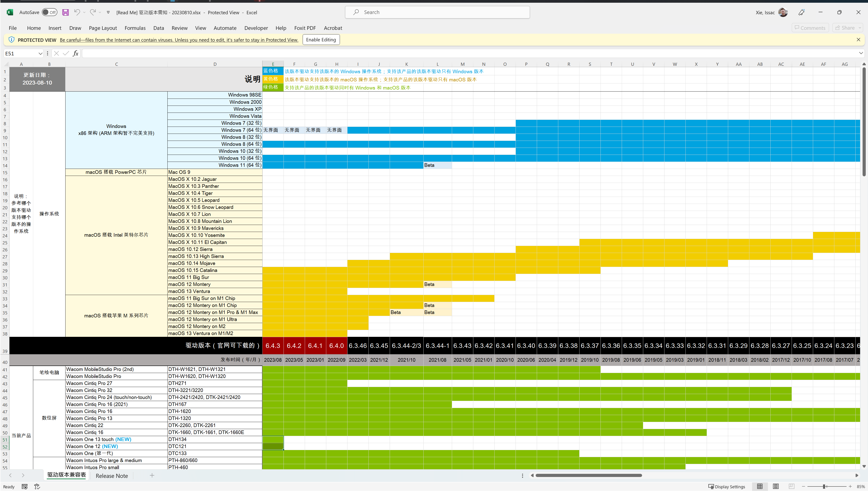Switch to Page Break Preview icon
This screenshot has height=491, width=868.
click(791, 486)
